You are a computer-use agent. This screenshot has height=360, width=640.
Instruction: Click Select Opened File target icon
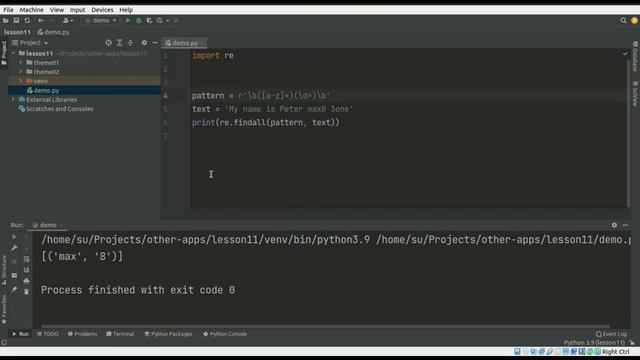pyautogui.click(x=108, y=42)
